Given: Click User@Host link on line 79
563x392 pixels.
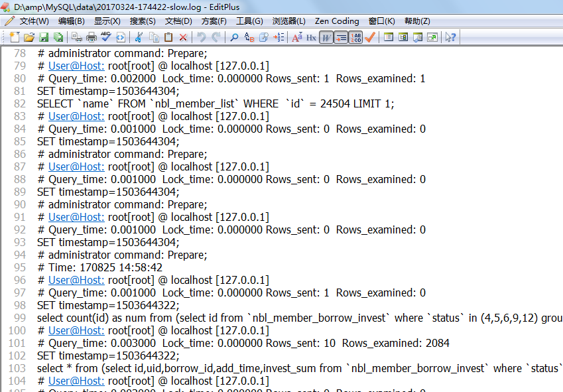Looking at the screenshot, I should tap(76, 66).
